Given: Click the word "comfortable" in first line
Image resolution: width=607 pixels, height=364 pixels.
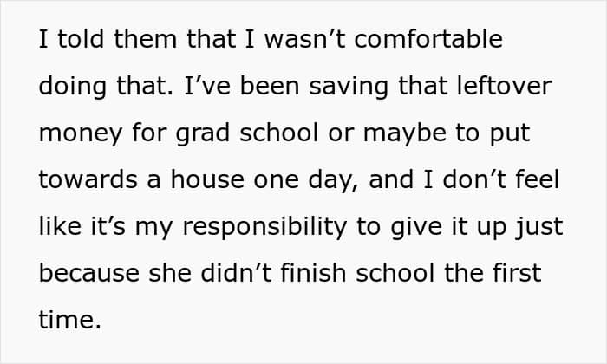Looking at the screenshot, I should [x=428, y=39].
